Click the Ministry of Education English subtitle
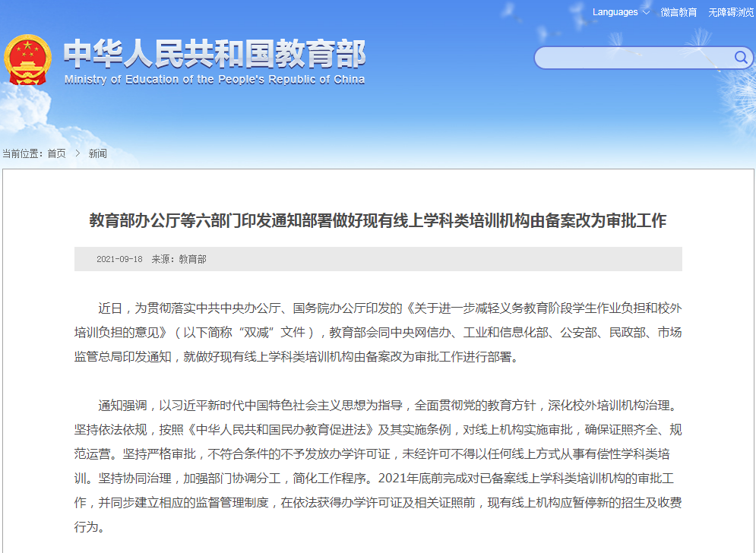 click(x=214, y=80)
